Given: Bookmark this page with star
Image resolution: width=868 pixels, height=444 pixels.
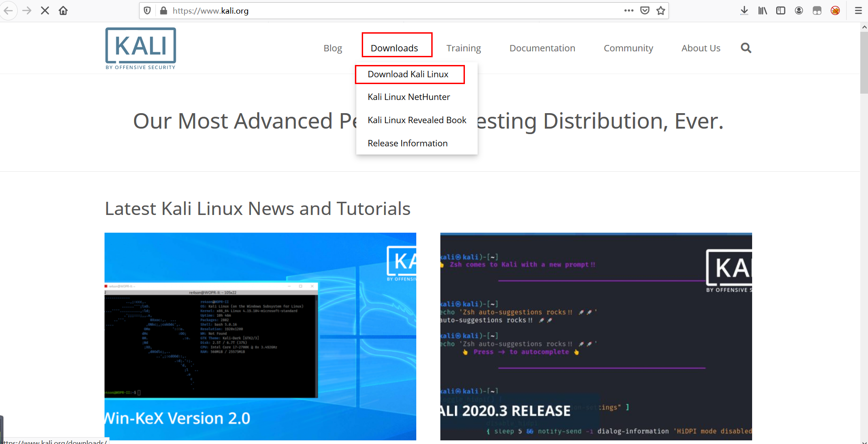Looking at the screenshot, I should (x=661, y=10).
